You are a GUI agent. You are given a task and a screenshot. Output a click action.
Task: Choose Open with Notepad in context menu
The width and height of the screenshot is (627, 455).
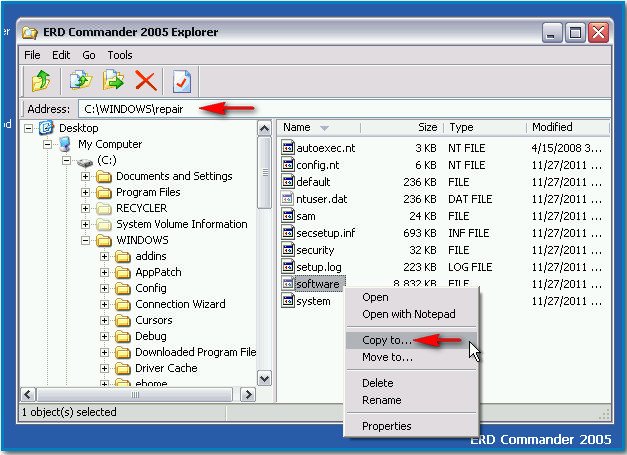point(411,314)
